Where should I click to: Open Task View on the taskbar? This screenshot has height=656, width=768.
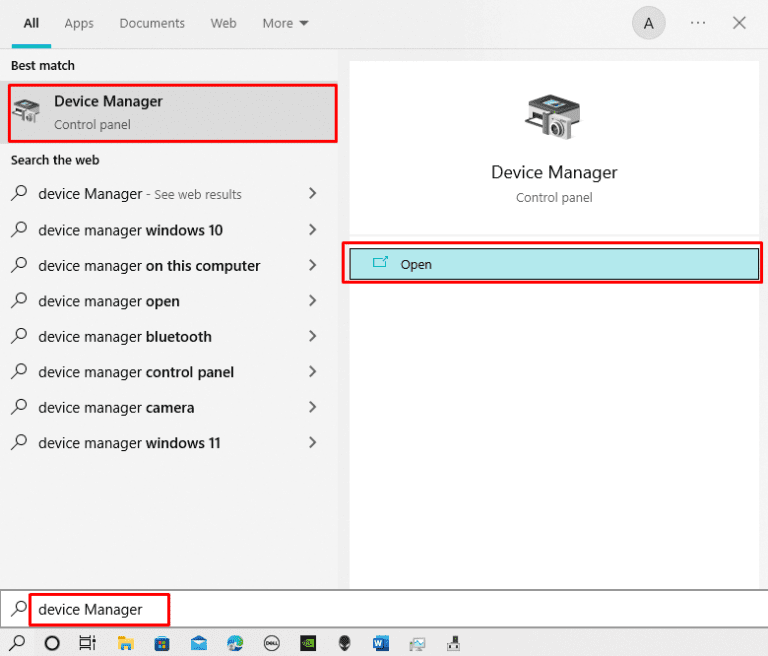(x=87, y=643)
